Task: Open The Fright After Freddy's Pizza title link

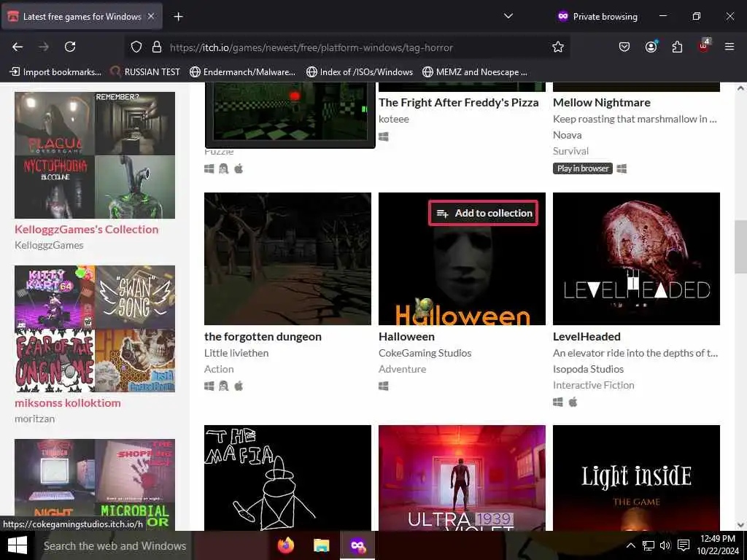Action: 458,102
